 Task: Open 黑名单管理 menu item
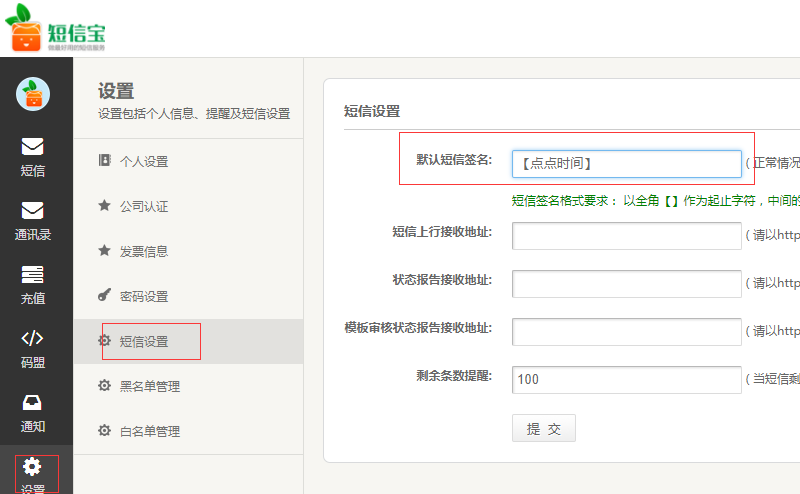pos(149,386)
